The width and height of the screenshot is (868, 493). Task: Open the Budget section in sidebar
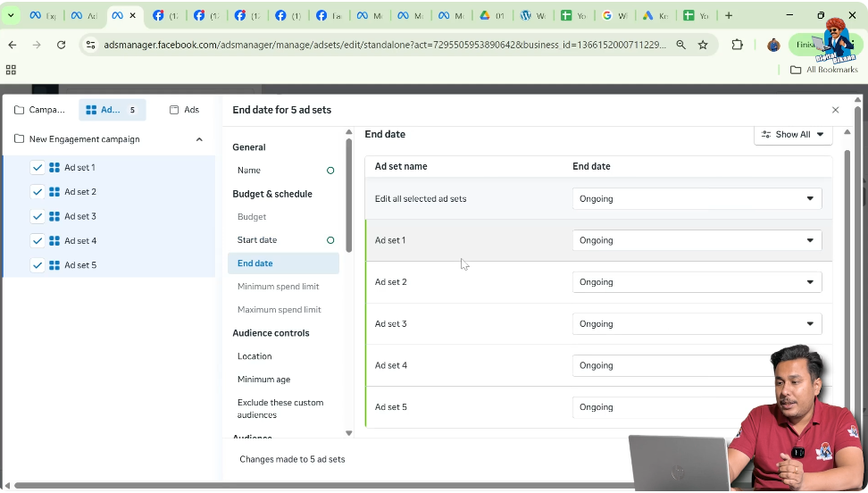[x=283, y=217]
